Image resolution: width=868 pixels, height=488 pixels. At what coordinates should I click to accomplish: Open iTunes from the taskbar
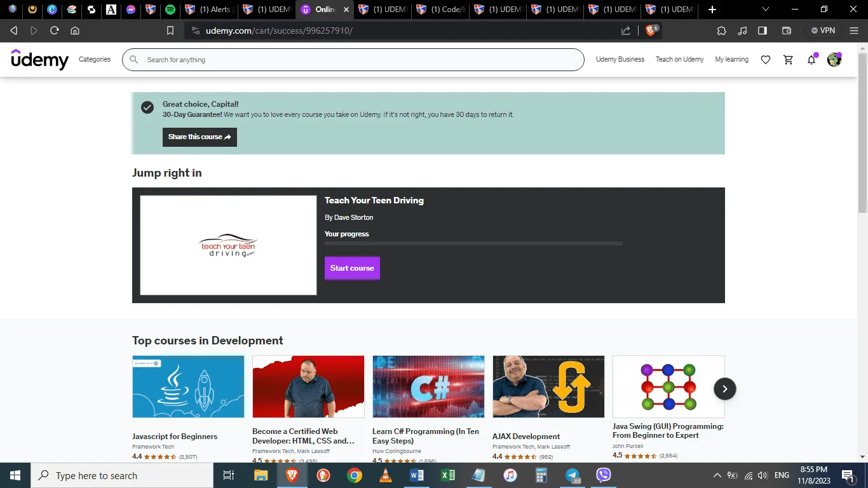point(510,475)
